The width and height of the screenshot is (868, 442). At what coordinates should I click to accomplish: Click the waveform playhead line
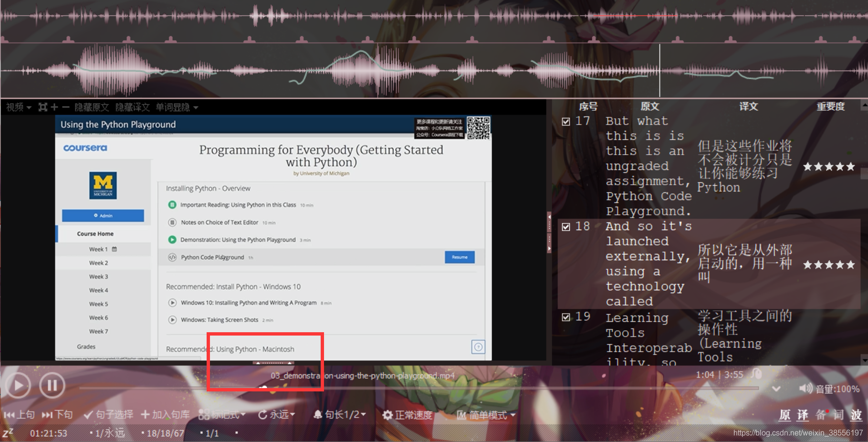tap(659, 70)
